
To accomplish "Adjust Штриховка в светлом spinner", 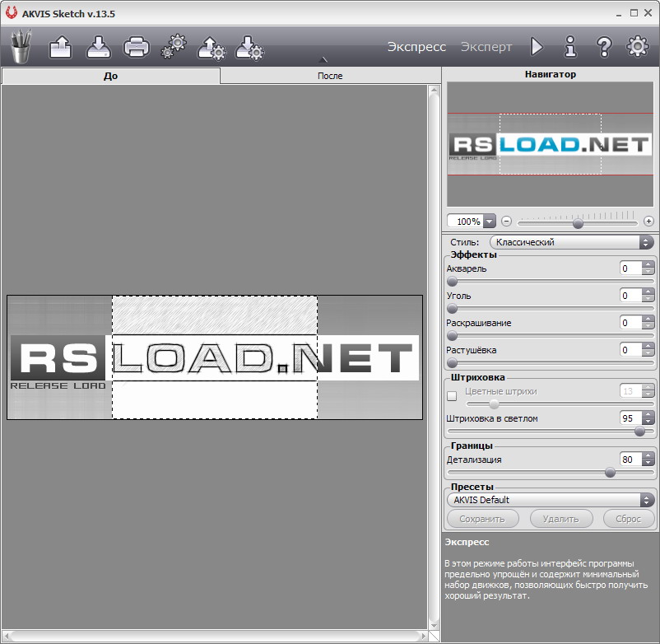I will [648, 418].
